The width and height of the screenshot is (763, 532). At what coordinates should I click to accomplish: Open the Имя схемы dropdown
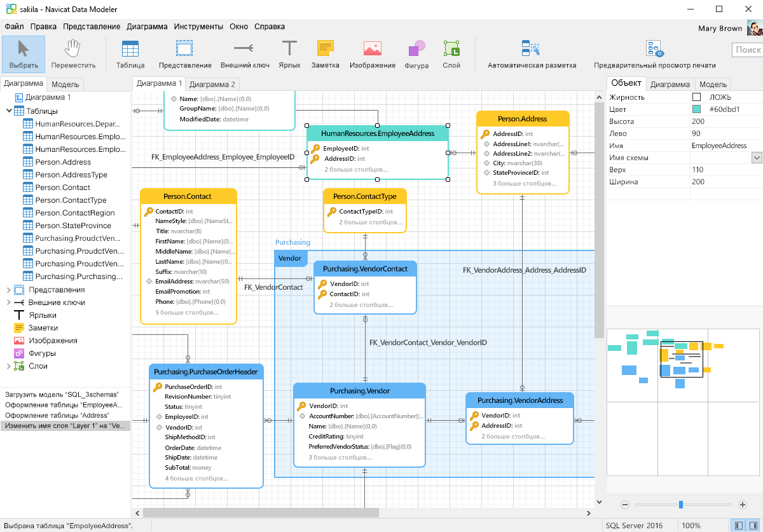757,158
